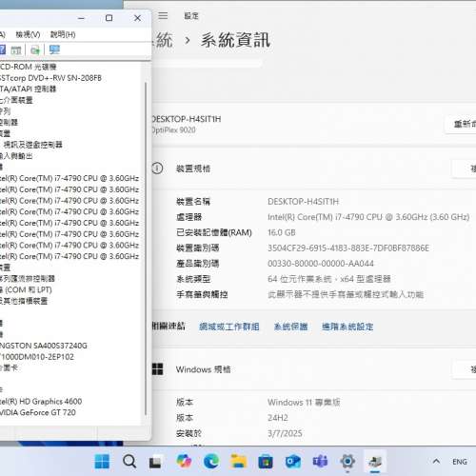The image size is (476, 476).
Task: Click the scan for hardware changes monitor icon
Action: [x=54, y=50]
